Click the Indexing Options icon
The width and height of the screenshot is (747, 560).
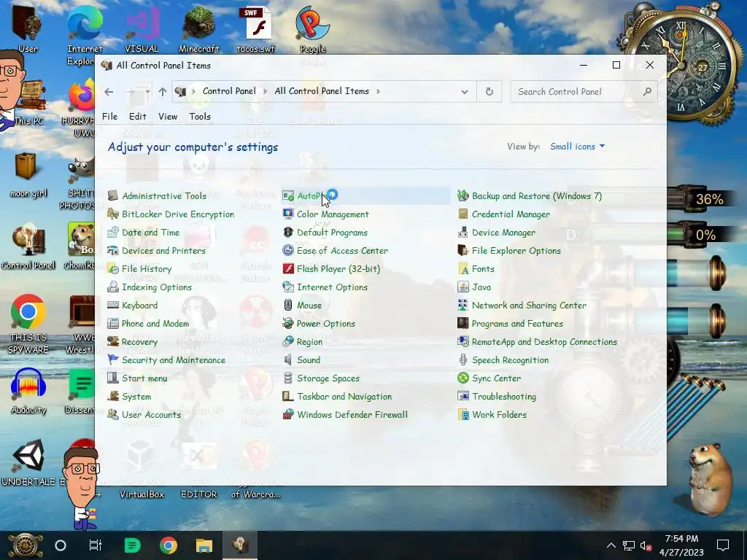[113, 287]
